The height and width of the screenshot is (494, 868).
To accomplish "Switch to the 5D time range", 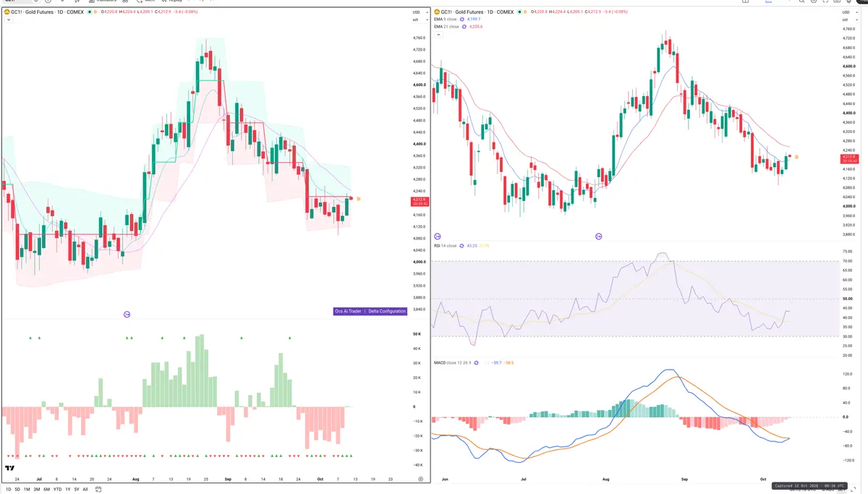I will click(x=17, y=490).
